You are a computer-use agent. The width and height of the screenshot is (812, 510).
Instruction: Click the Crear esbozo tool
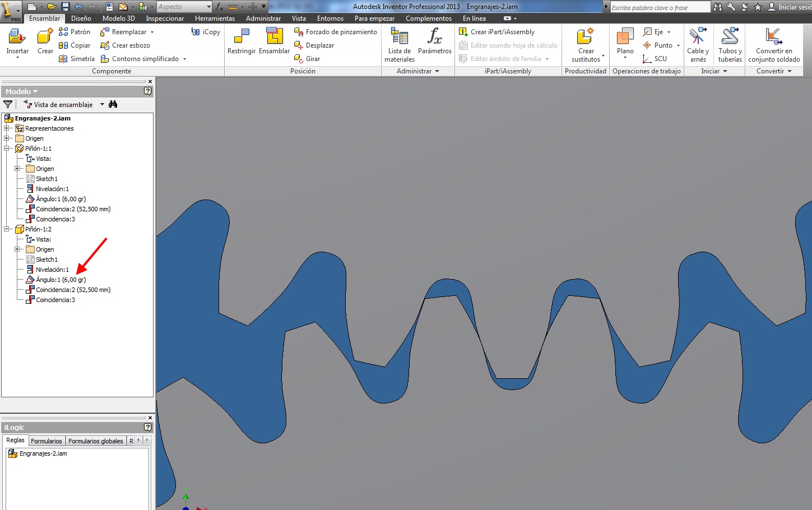coord(125,45)
